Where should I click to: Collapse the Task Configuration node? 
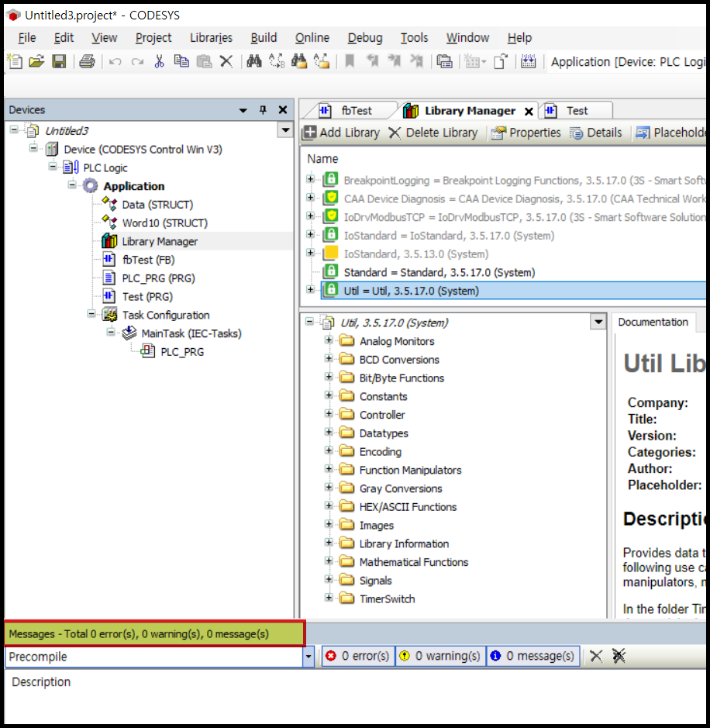[x=92, y=314]
